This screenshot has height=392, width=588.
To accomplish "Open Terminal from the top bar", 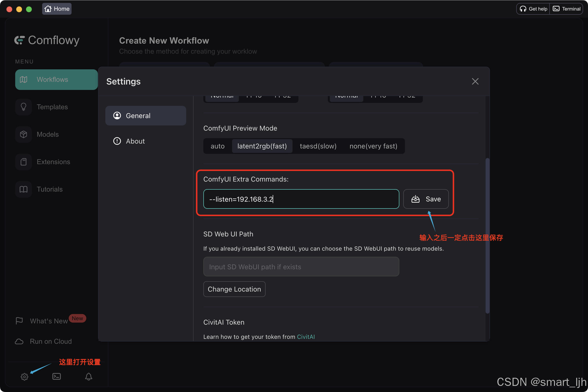I will (566, 9).
